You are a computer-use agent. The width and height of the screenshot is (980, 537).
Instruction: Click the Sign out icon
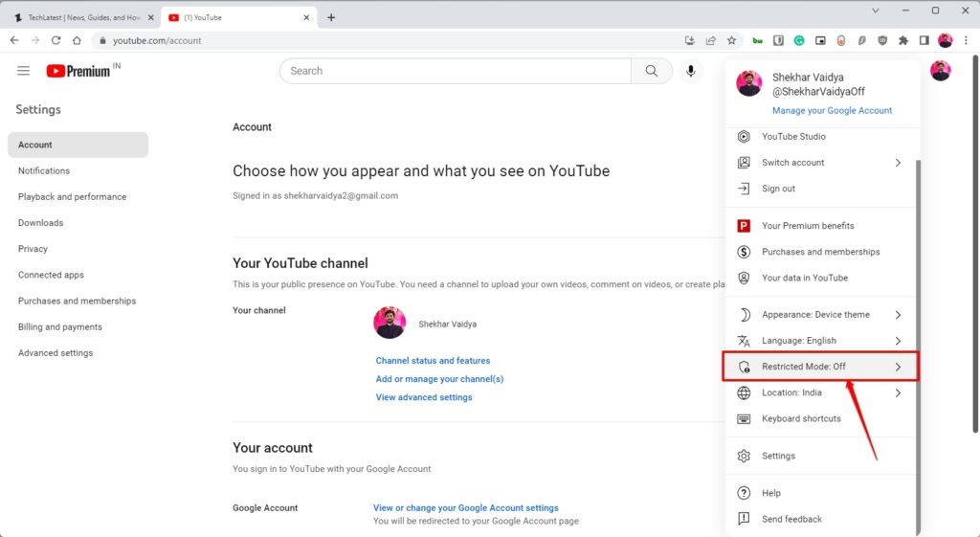coord(744,189)
